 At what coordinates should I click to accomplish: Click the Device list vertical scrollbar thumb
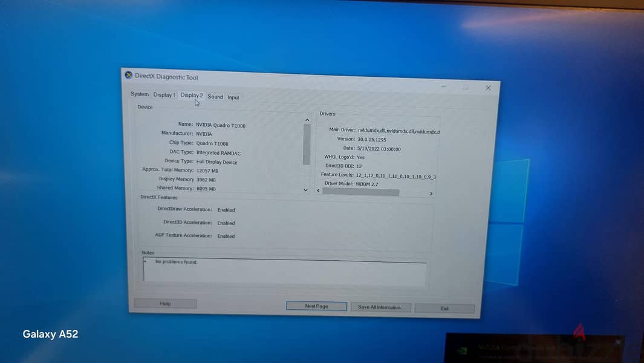[307, 145]
